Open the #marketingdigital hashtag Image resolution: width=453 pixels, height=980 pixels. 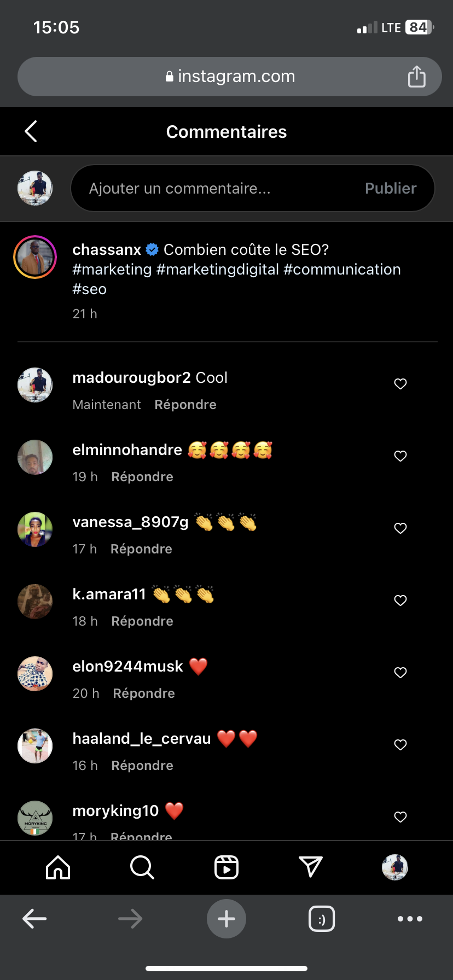coord(218,270)
